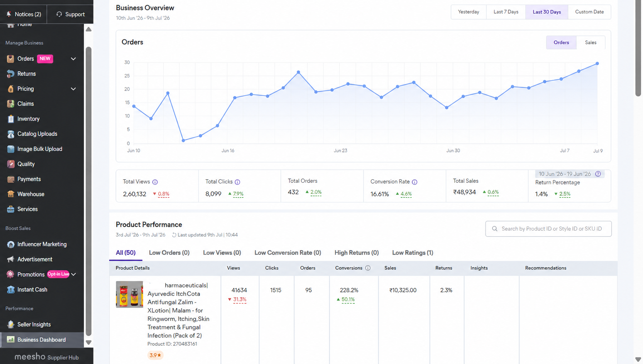Open the All (50) products tab

(x=126, y=253)
